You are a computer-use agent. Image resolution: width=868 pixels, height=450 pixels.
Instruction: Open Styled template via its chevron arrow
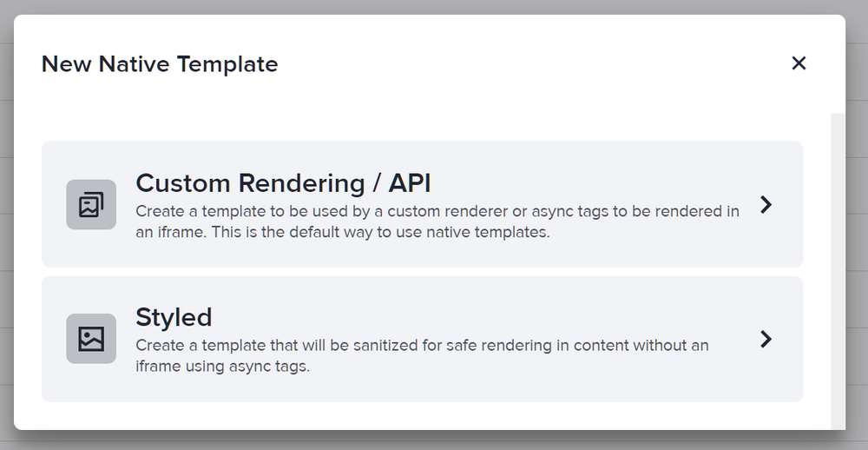pyautogui.click(x=766, y=339)
